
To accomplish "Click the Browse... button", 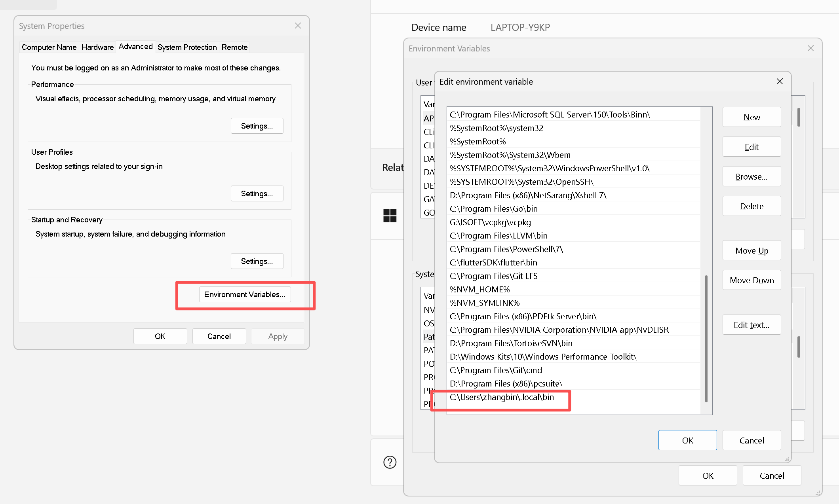I will pos(751,176).
